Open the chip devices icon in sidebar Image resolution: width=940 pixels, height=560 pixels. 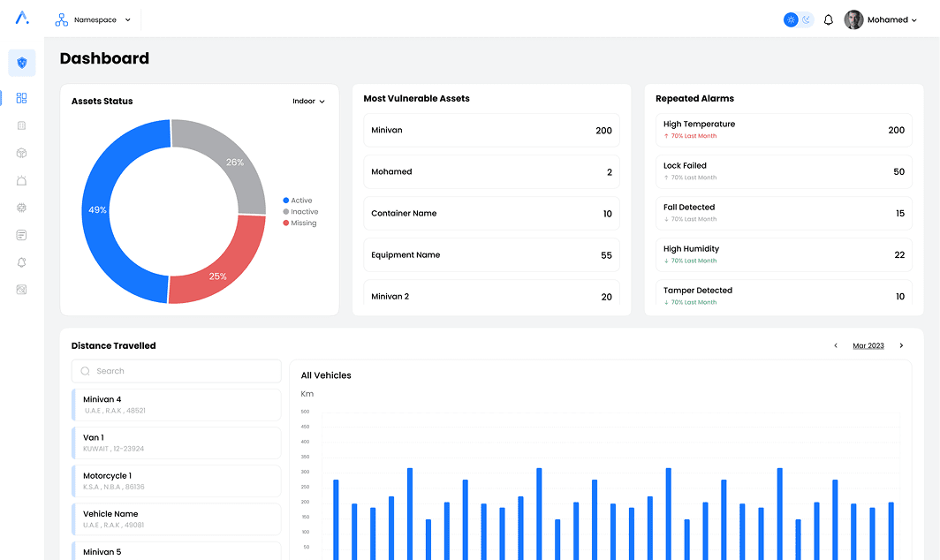pos(22,208)
